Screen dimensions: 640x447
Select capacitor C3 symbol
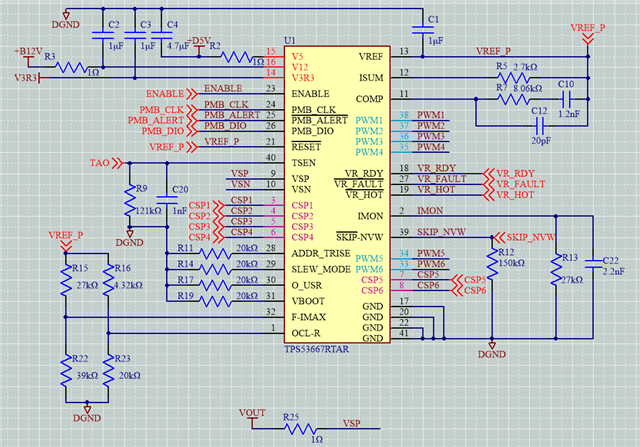135,35
